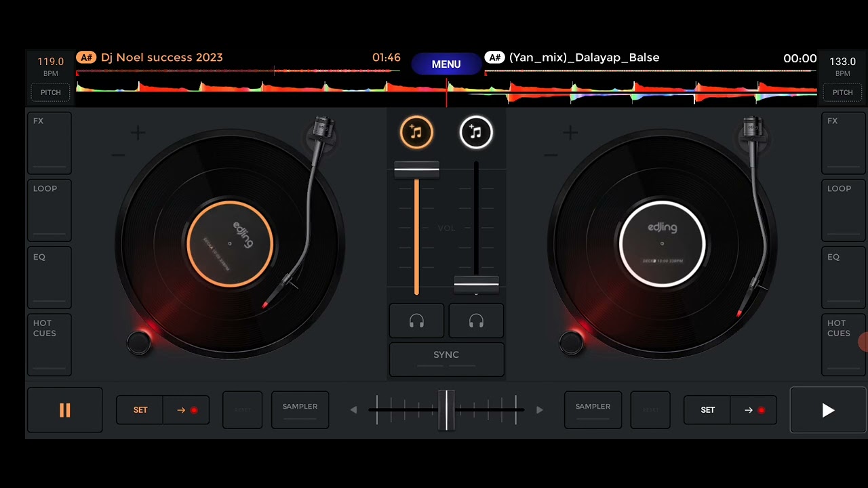Select track title (Yan_mix)_Dalayap_Balse
This screenshot has width=868, height=488.
[584, 58]
